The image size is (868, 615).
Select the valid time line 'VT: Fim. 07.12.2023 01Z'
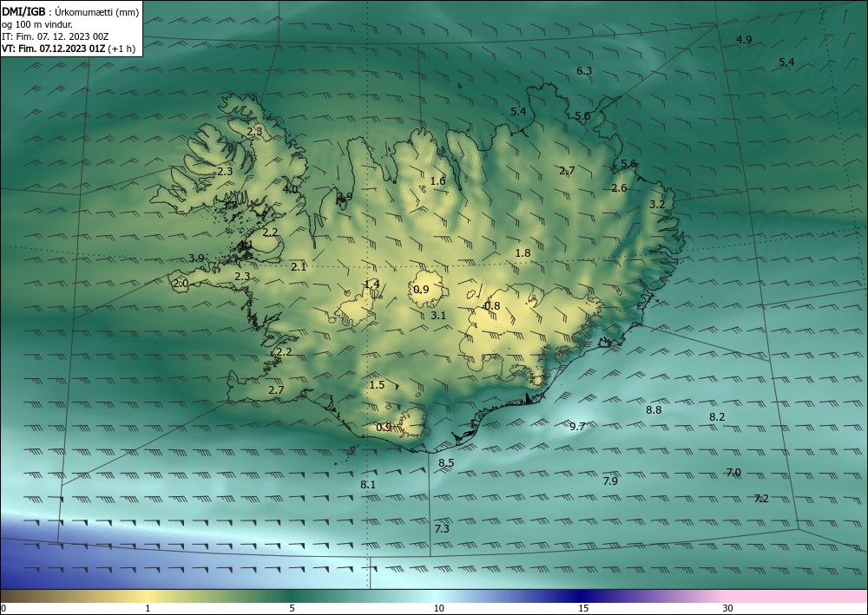click(53, 49)
